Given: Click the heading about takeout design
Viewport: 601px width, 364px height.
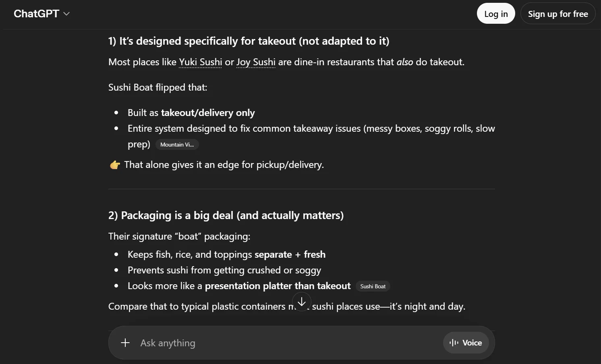Looking at the screenshot, I should point(249,41).
